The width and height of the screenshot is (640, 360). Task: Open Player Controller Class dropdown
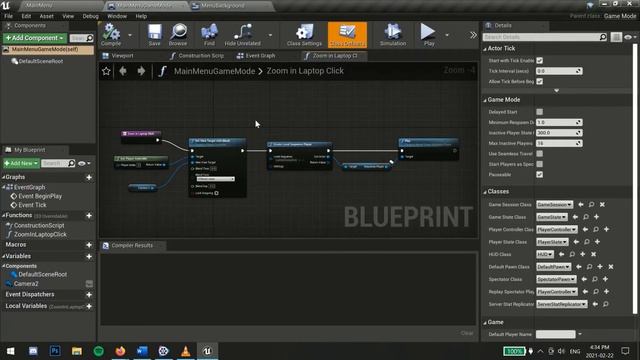tap(557, 229)
